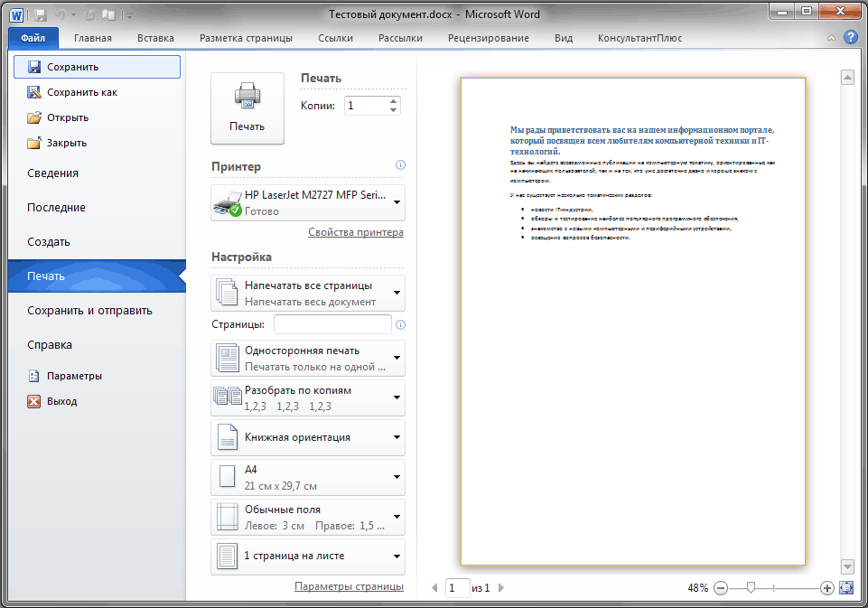Click the Save icon in quick access toolbar
Viewport: 868px width, 608px height.
click(x=41, y=15)
